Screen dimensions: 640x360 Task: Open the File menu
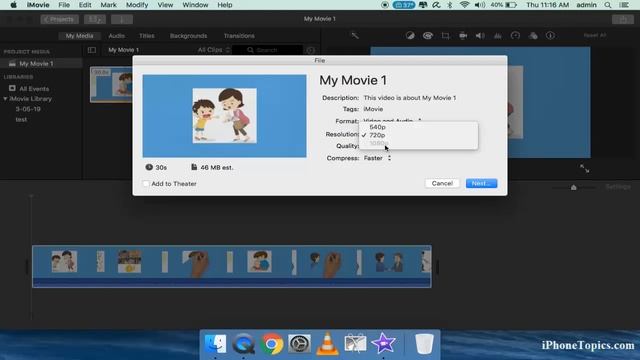coord(64,5)
